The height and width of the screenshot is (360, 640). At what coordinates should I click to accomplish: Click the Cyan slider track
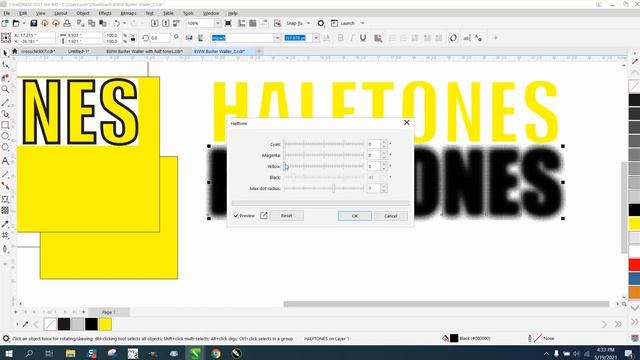[x=324, y=144]
